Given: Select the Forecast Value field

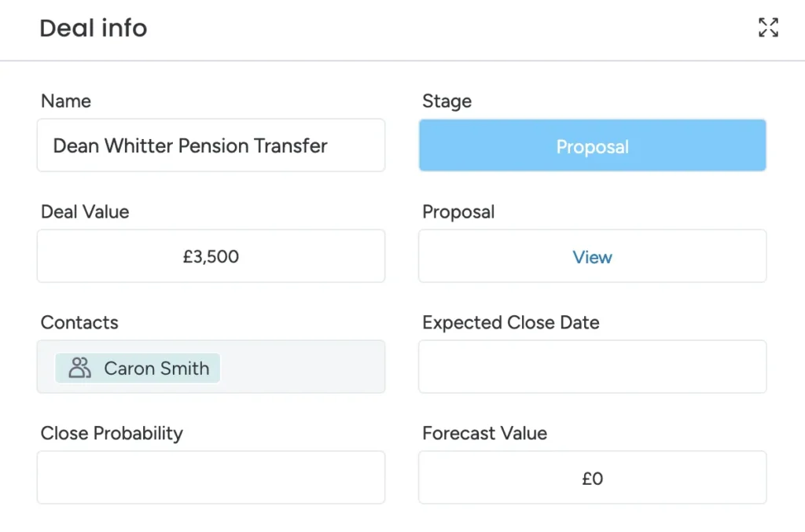Looking at the screenshot, I should pyautogui.click(x=592, y=477).
